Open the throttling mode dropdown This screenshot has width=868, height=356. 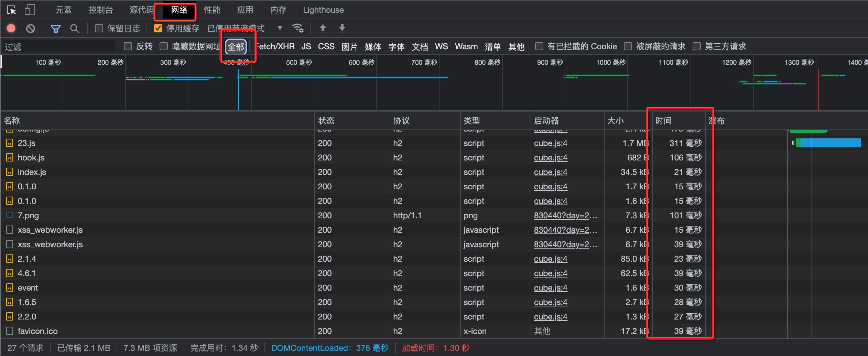245,28
